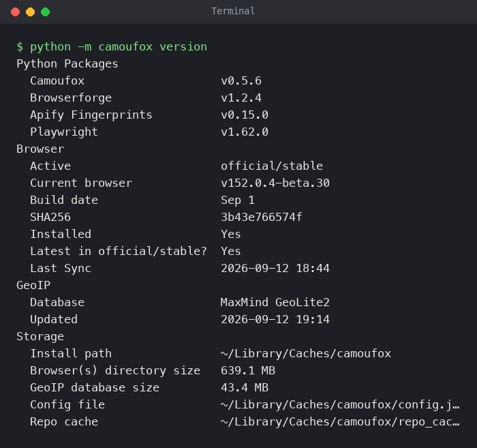Click the 'Config file' label
The height and width of the screenshot is (448, 477).
(x=67, y=405)
